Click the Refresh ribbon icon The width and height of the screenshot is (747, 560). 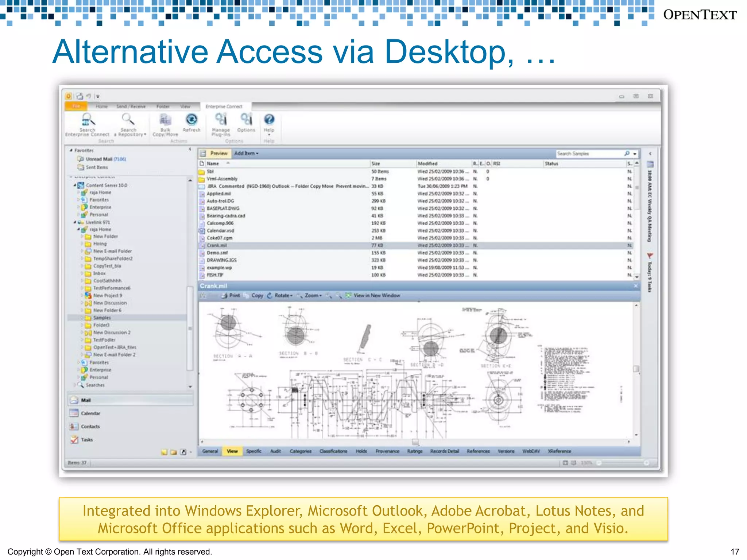point(191,120)
